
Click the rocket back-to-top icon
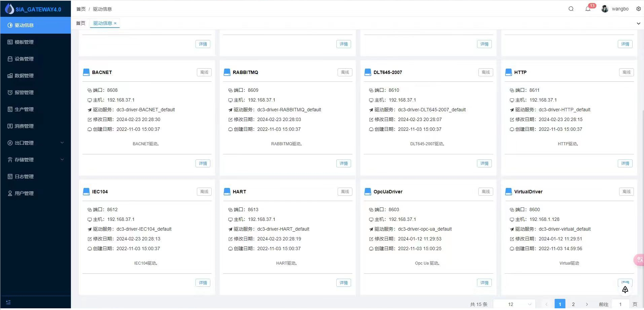(625, 289)
